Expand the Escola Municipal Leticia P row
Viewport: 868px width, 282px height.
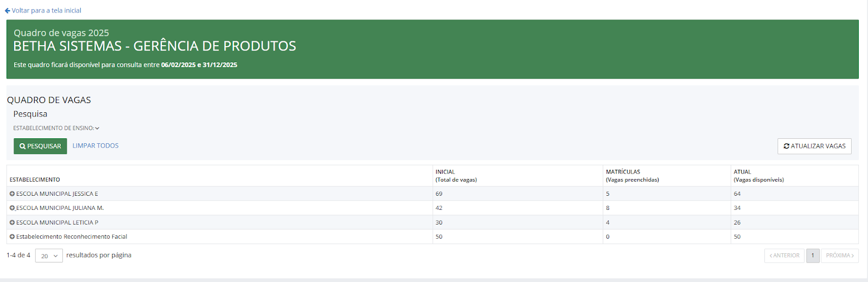[x=12, y=222]
